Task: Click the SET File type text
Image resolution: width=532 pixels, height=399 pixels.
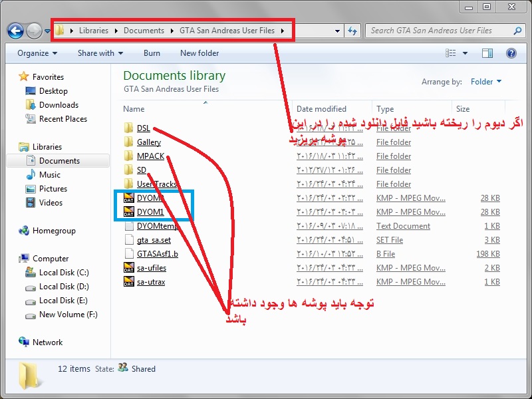Action: pyautogui.click(x=390, y=240)
